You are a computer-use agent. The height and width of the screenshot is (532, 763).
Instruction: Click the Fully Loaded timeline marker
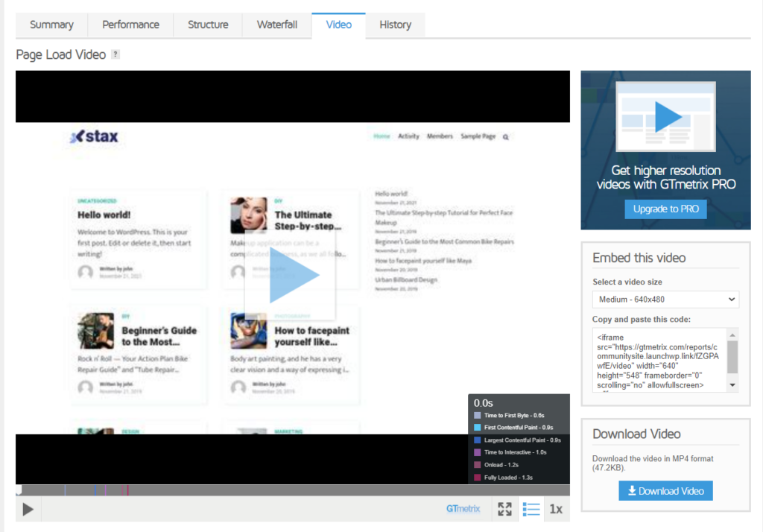127,490
